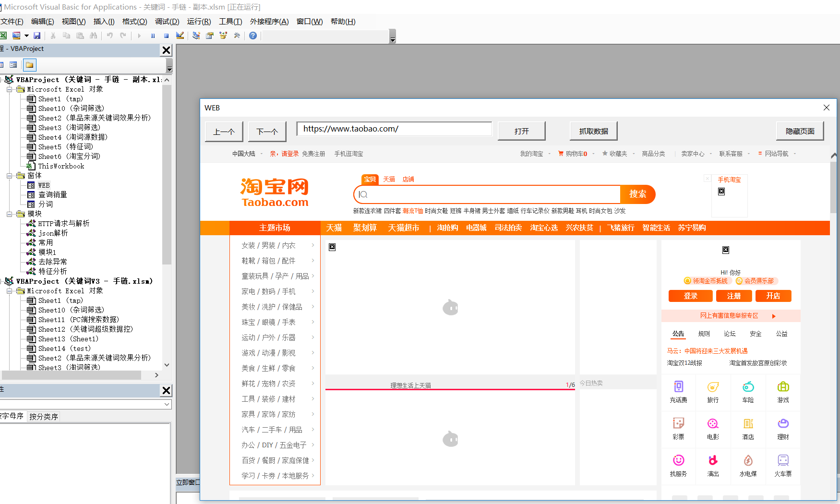Screen dimensions: 840x504
Task: Open Project Explorer toolbar icon
Action: (x=196, y=36)
